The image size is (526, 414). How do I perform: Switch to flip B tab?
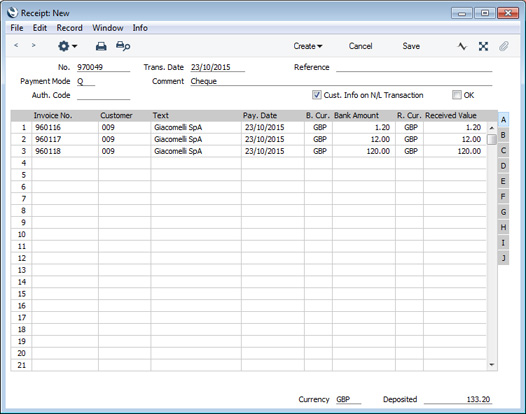(503, 135)
